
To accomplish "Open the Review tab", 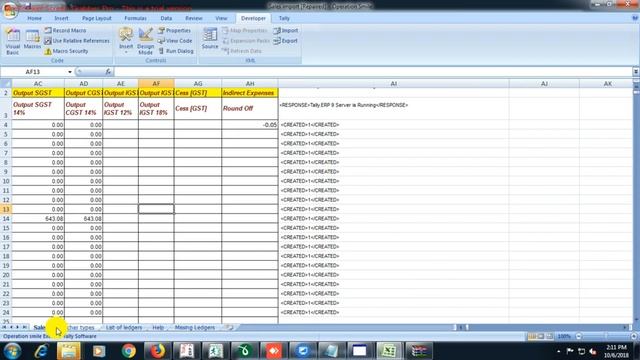I will click(x=193, y=18).
